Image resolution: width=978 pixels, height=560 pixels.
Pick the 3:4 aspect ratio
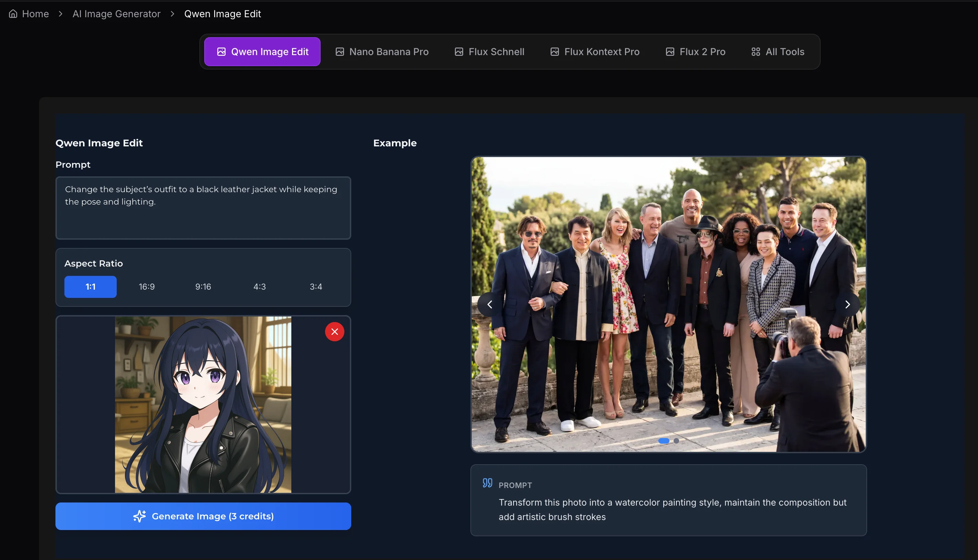(316, 287)
